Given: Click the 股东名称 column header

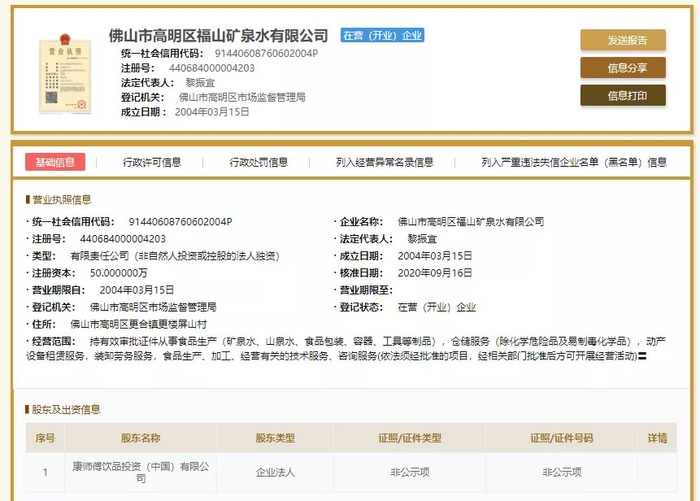Looking at the screenshot, I should [141, 438].
